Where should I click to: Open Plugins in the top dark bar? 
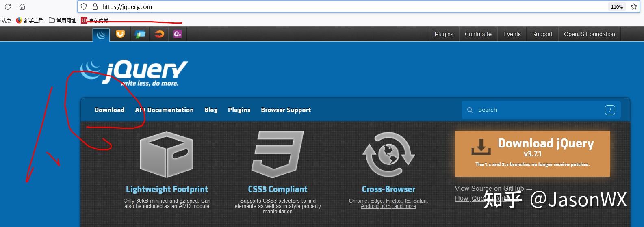[x=444, y=34]
